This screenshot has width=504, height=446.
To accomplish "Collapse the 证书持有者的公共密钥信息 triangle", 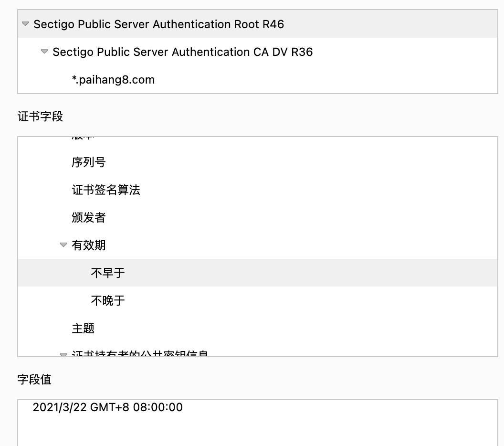I will [63, 354].
